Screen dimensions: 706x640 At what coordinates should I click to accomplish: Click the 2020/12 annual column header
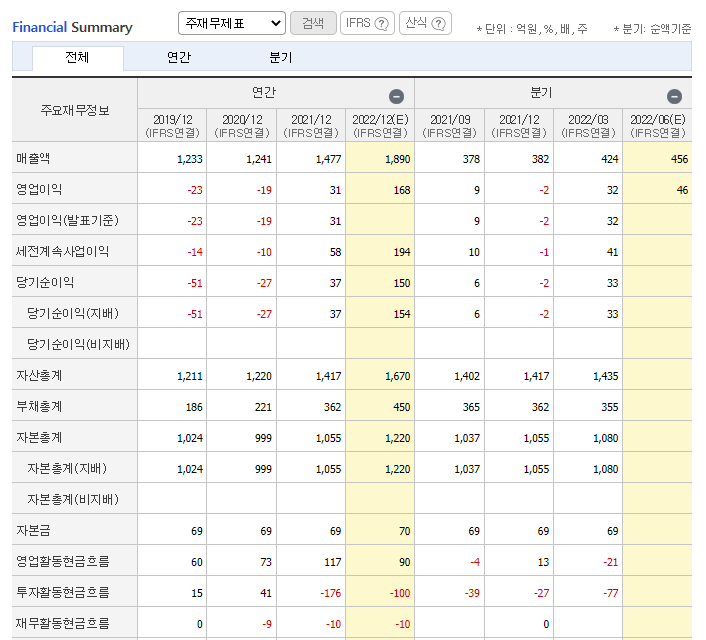(x=242, y=125)
